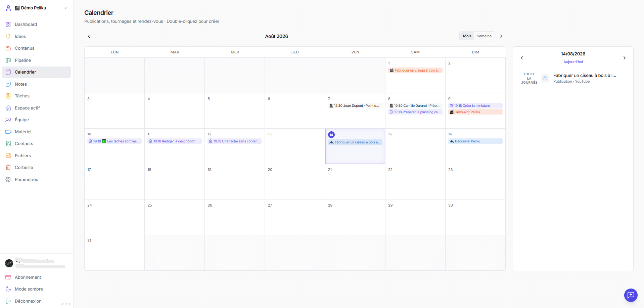Open Fabriquer un ciseau event on August 1

[415, 71]
